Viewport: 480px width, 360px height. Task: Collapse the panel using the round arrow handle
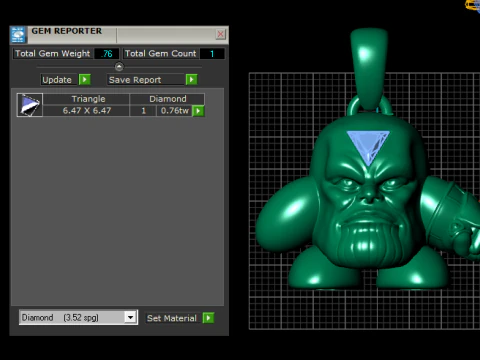coord(119,67)
